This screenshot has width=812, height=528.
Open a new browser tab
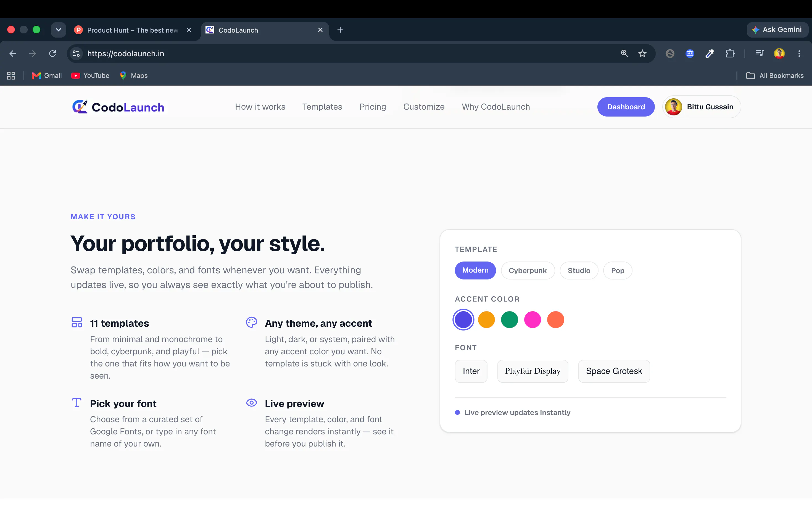[340, 30]
